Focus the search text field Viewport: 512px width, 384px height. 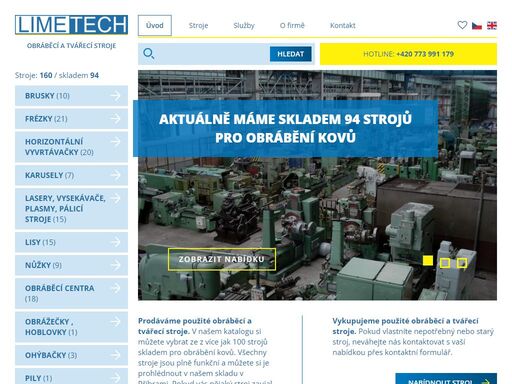coord(212,54)
